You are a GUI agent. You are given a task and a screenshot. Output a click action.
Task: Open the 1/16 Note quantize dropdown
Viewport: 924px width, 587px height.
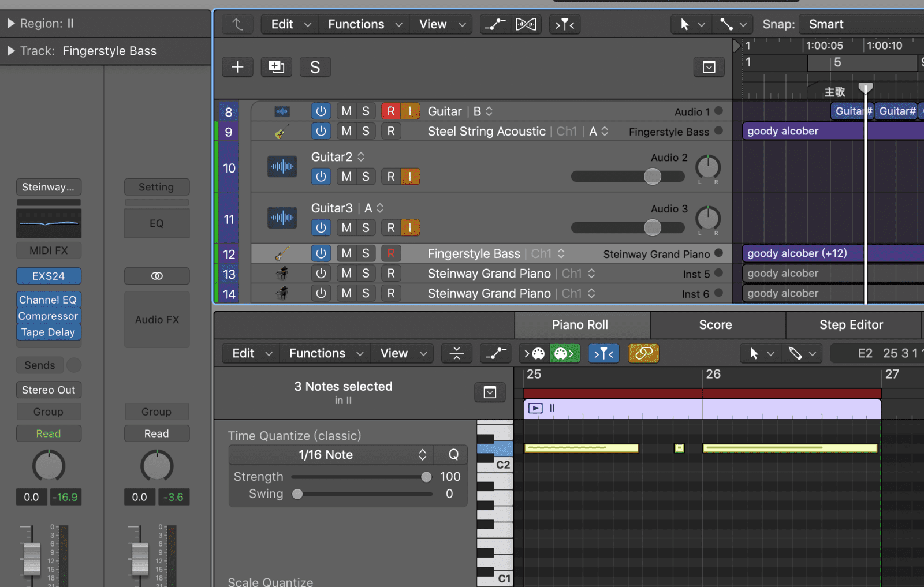tap(331, 455)
